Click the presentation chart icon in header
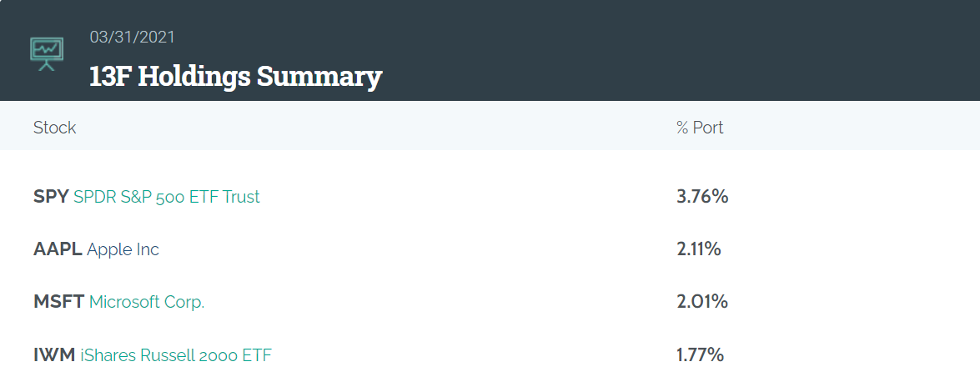The height and width of the screenshot is (382, 980). (46, 54)
